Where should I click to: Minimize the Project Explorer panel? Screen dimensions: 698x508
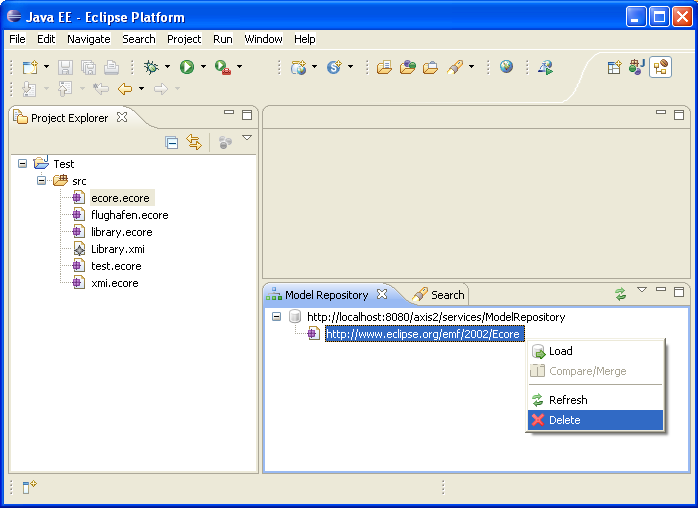229,112
